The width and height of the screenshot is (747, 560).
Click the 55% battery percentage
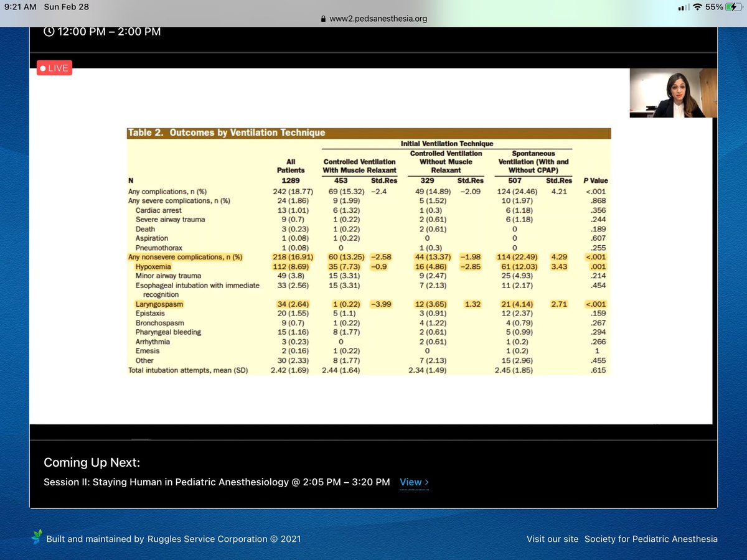tap(715, 7)
